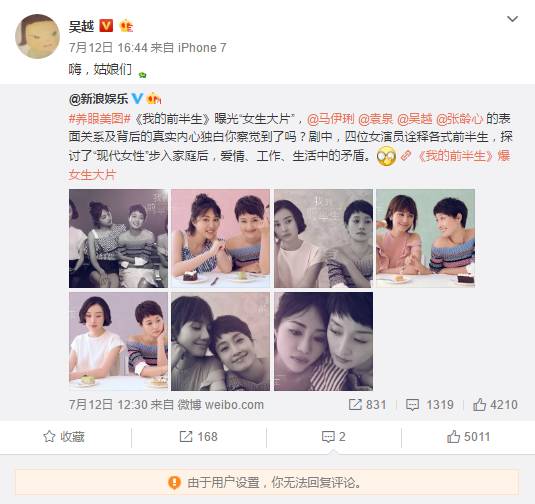The image size is (535, 504).
Task: Open first photo thumbnail in grid
Action: (x=118, y=238)
